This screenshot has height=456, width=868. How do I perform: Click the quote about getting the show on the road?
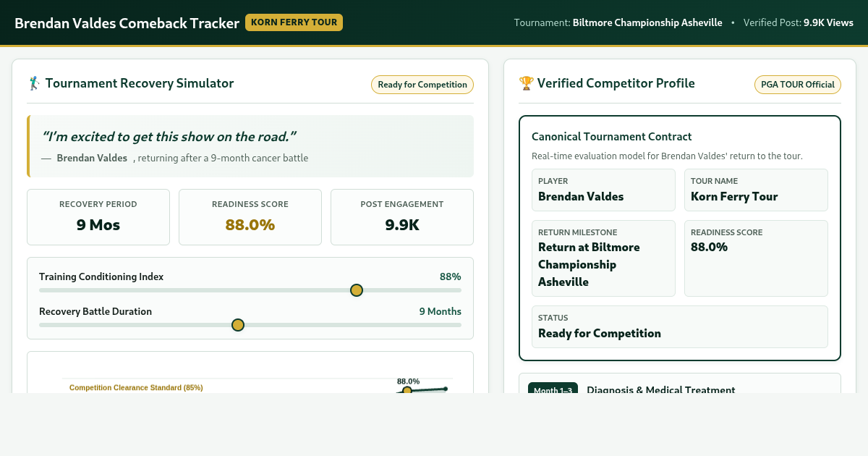coord(169,136)
